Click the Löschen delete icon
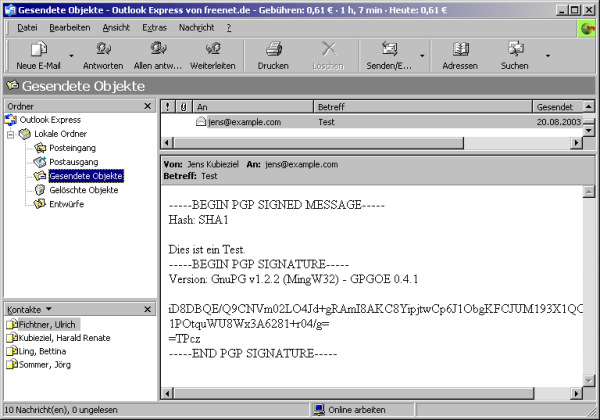600x420 pixels. point(328,49)
